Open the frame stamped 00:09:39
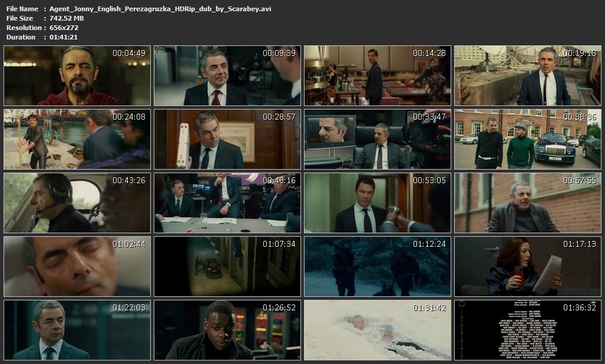Image resolution: width=605 pixels, height=364 pixels. point(227,75)
